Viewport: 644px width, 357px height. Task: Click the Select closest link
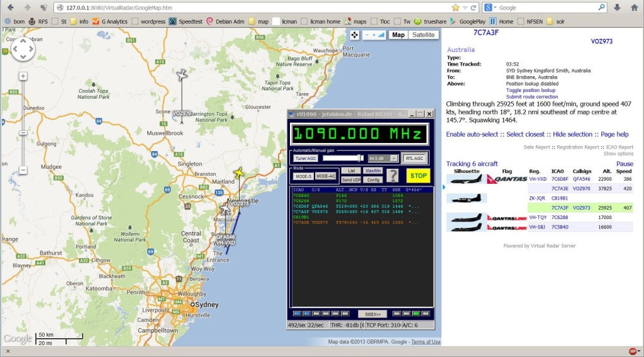click(525, 134)
